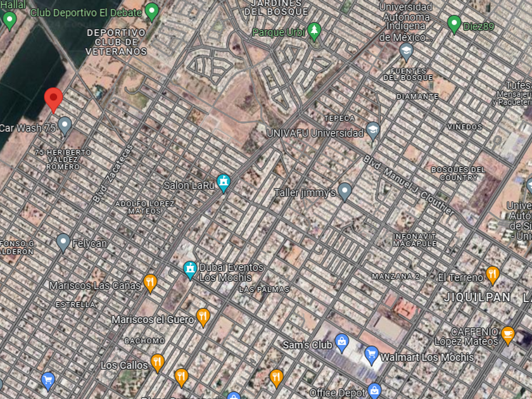
Task: Click the DEPORTIVO CLUB DE VETERANOS label
Action: coord(117,42)
